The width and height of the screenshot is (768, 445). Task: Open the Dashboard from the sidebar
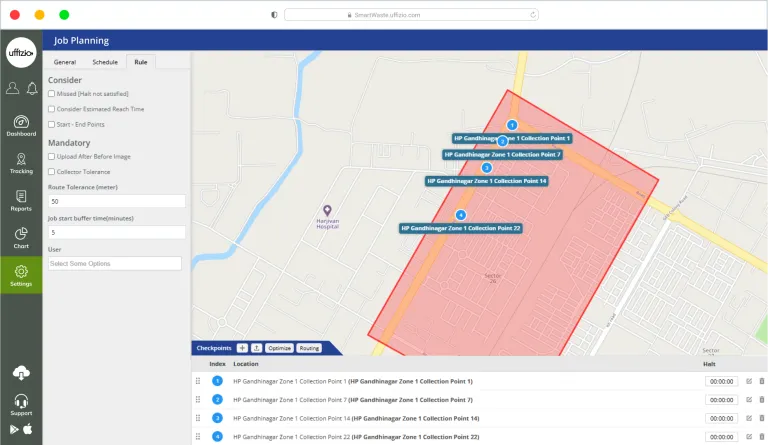point(21,125)
